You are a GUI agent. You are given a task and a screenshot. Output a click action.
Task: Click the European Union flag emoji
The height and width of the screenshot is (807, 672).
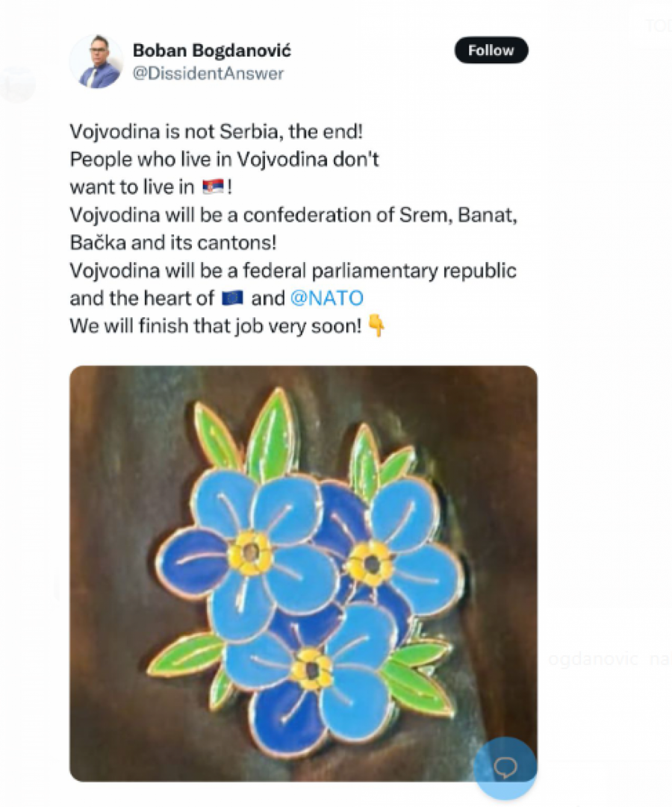(234, 299)
